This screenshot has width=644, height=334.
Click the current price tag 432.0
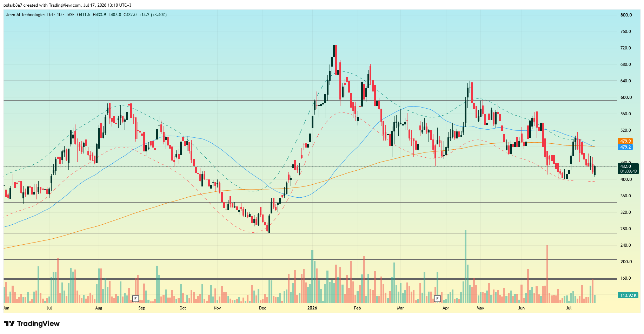(626, 166)
